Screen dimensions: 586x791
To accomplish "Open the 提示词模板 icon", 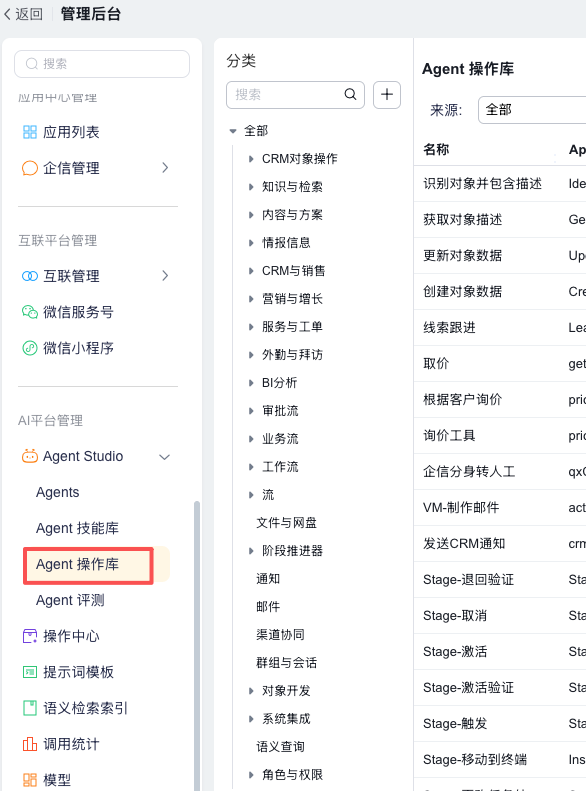I will point(30,672).
